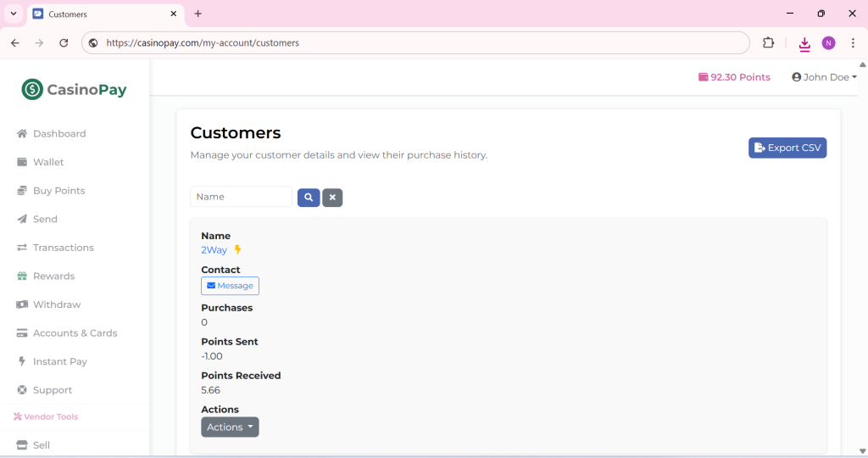Click the site info icon in address bar

(93, 42)
